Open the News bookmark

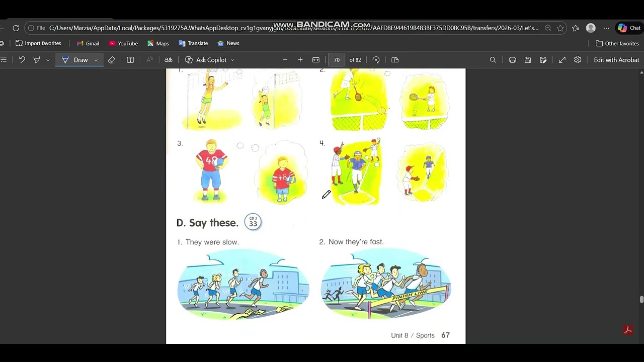point(228,43)
